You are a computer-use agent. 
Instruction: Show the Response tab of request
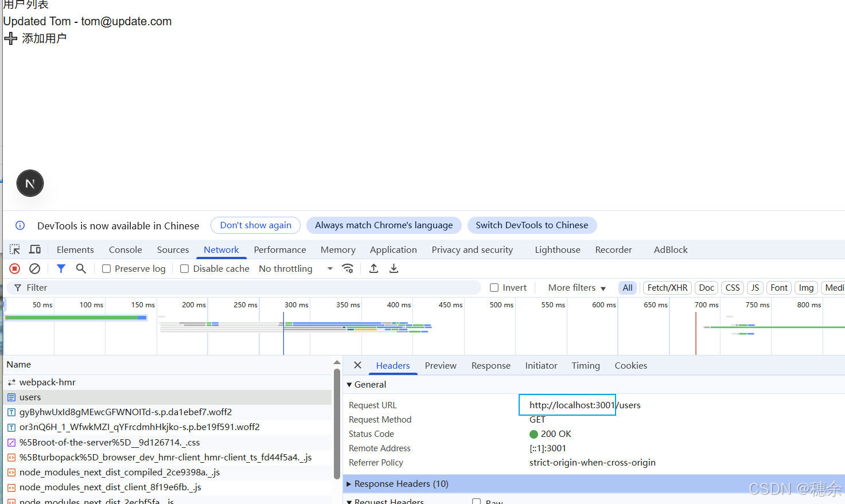click(490, 365)
